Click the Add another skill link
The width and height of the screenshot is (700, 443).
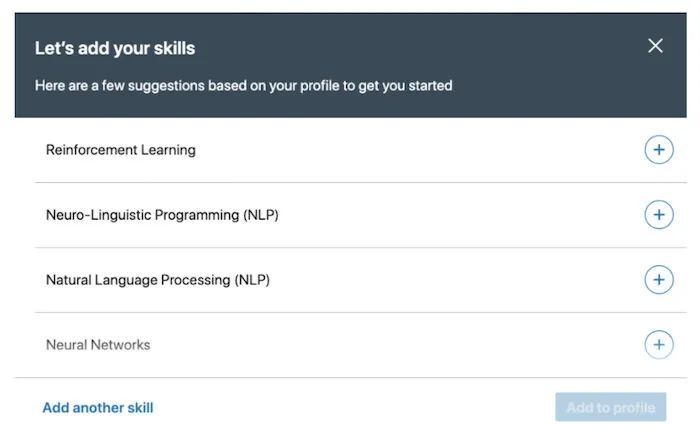[98, 407]
